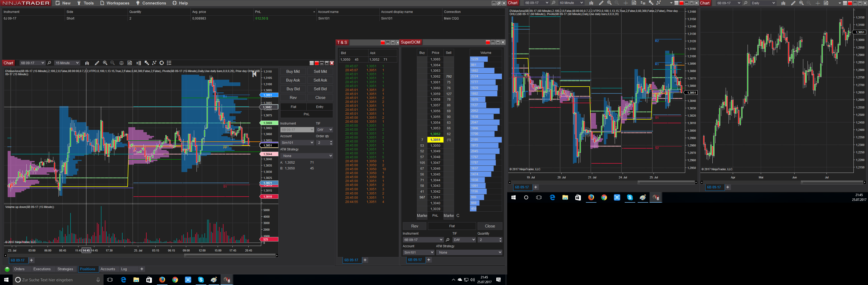Open chart style selector in Daily chart

pyautogui.click(x=783, y=3)
